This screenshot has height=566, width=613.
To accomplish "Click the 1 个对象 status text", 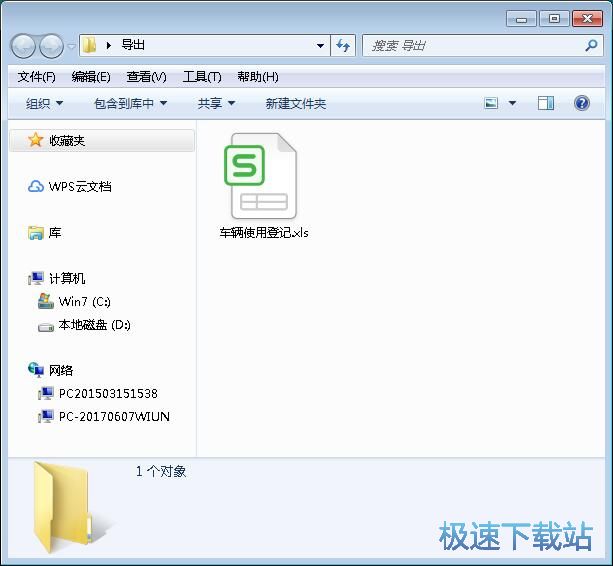I will [161, 471].
